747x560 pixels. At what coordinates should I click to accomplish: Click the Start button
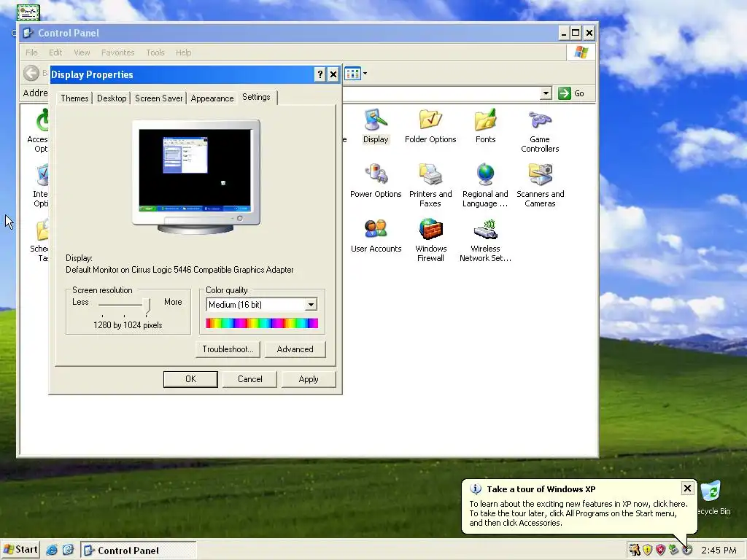20,550
